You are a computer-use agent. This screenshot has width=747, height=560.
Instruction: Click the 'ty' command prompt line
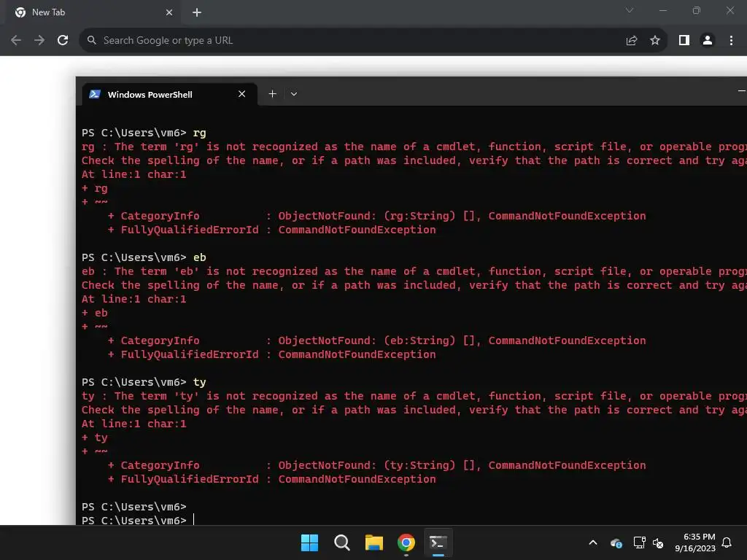(144, 382)
